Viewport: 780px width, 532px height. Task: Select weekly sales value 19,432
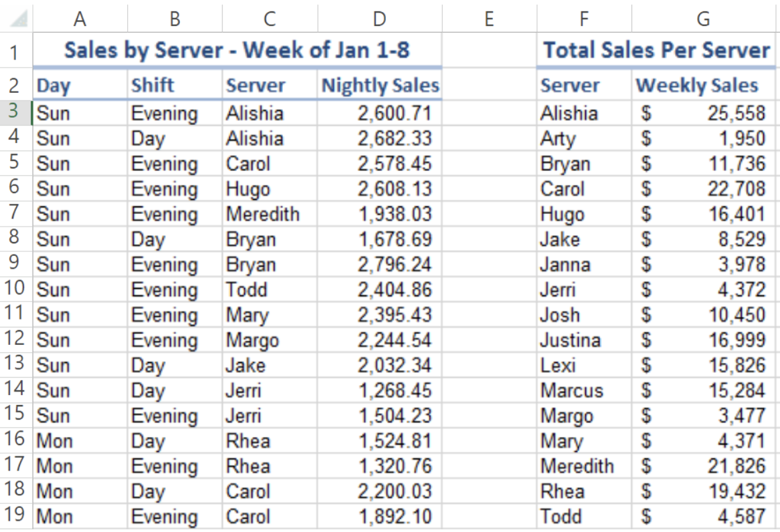point(703,491)
